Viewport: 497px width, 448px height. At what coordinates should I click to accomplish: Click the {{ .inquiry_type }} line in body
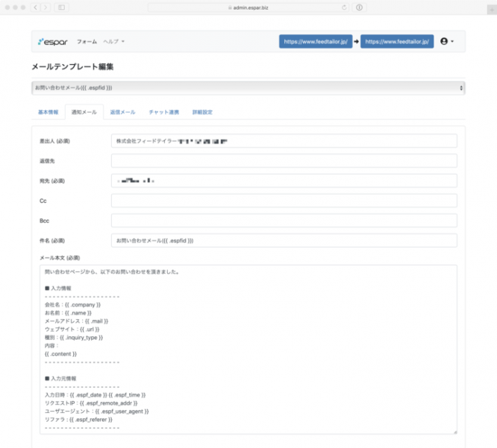click(74, 338)
